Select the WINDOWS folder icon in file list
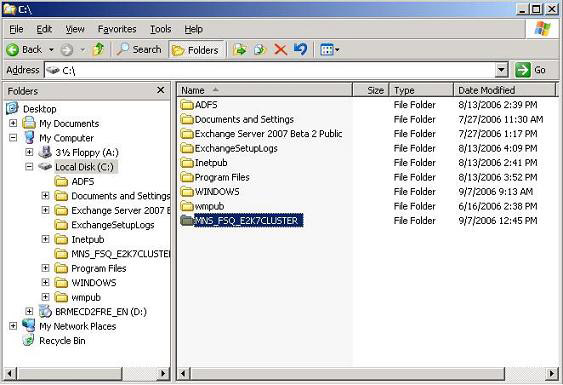The width and height of the screenshot is (563, 385). pos(187,192)
